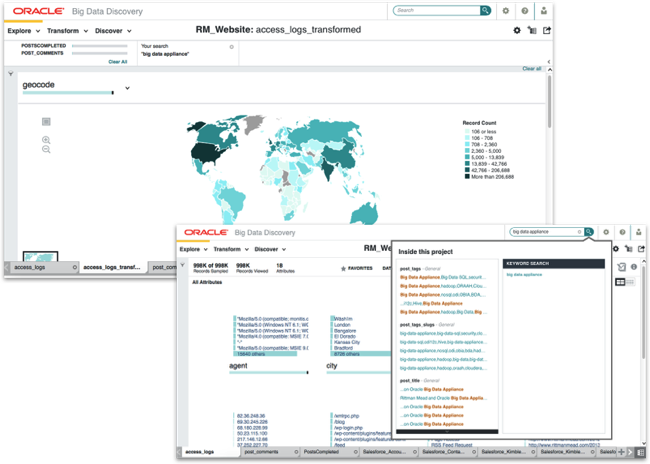This screenshot has width=650, height=464.
Task: Add new tab with plus icon
Action: (x=621, y=452)
